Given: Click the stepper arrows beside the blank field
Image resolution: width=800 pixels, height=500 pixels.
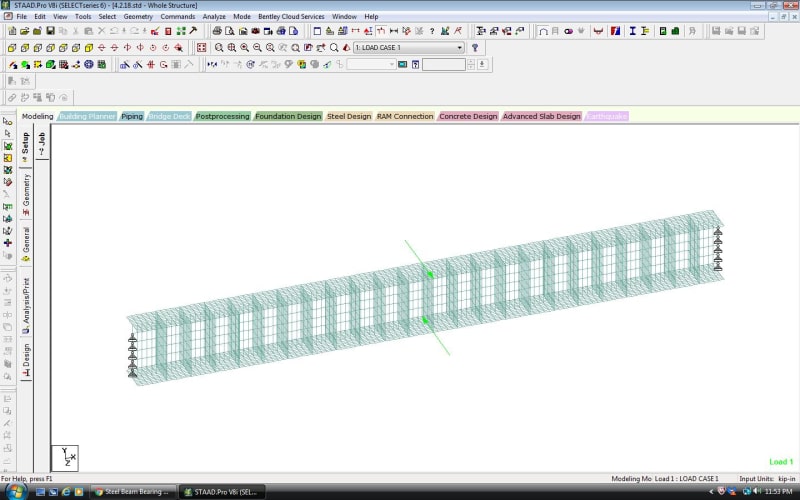Looking at the screenshot, I should pos(471,65).
